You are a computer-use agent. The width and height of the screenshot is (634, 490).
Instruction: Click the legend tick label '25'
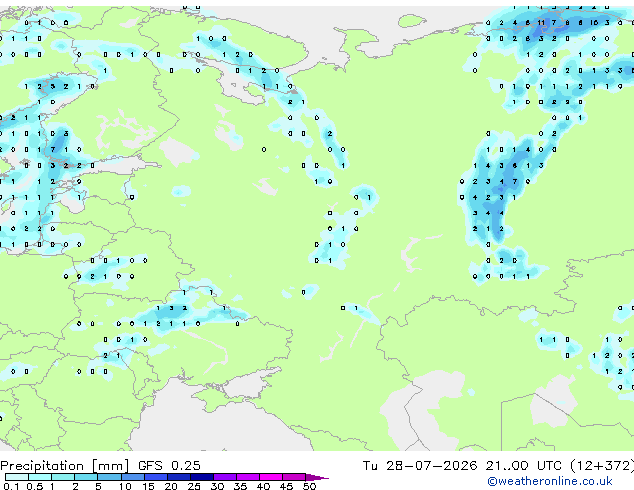(x=194, y=486)
